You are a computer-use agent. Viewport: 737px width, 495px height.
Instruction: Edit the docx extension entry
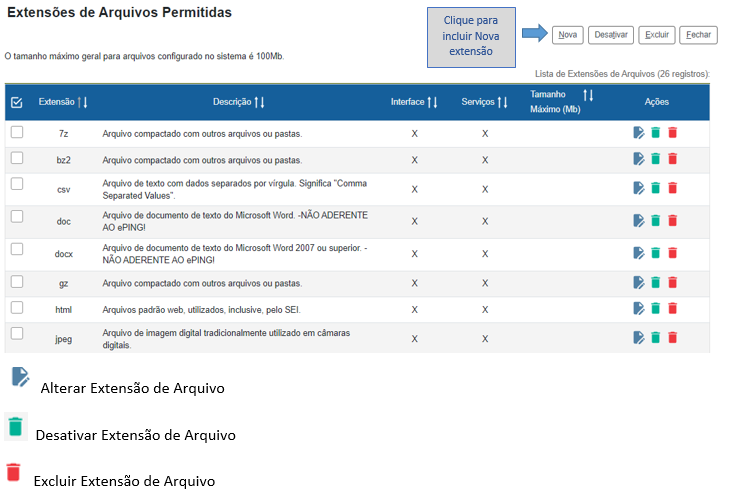pos(639,253)
